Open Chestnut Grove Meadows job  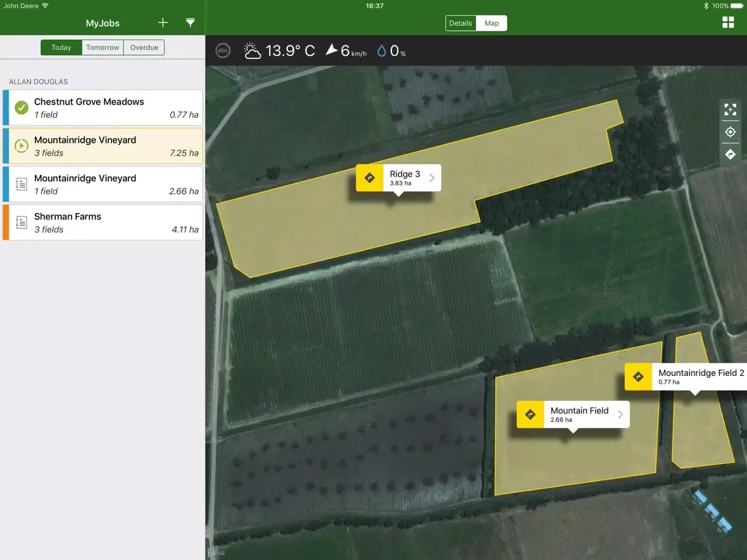[x=103, y=108]
